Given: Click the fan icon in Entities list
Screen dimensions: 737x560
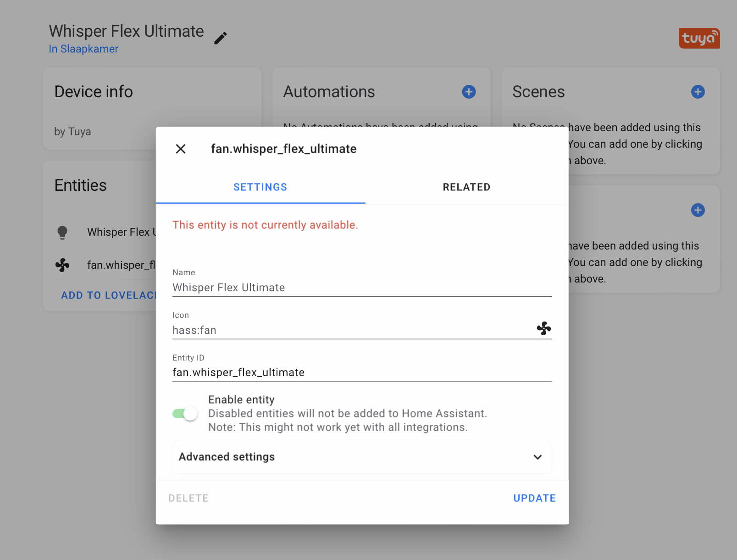Looking at the screenshot, I should coord(62,265).
